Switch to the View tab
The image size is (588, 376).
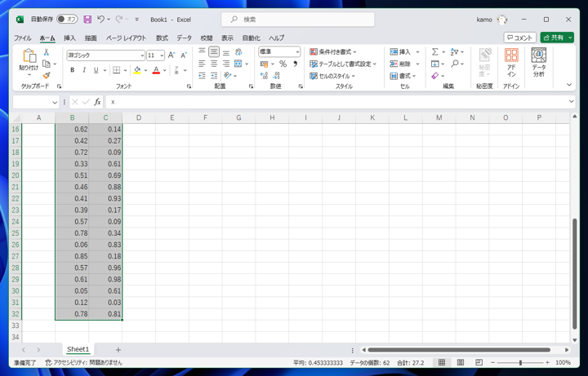tap(227, 38)
